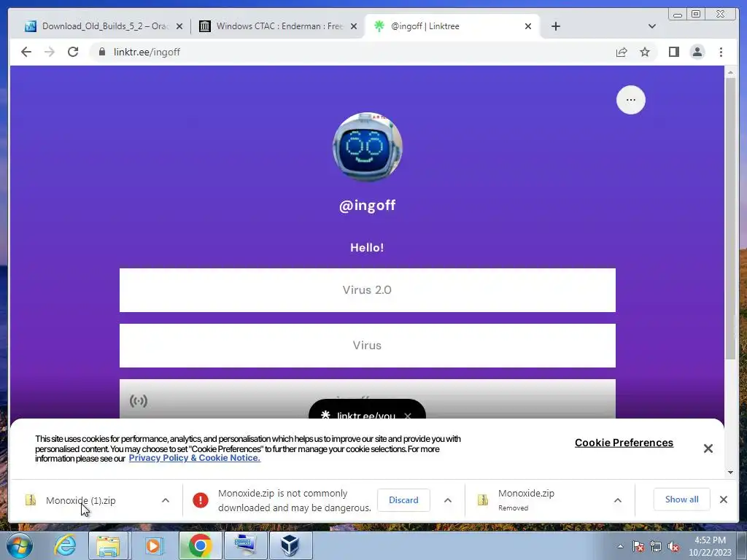Open the Chrome profile menu

697,52
